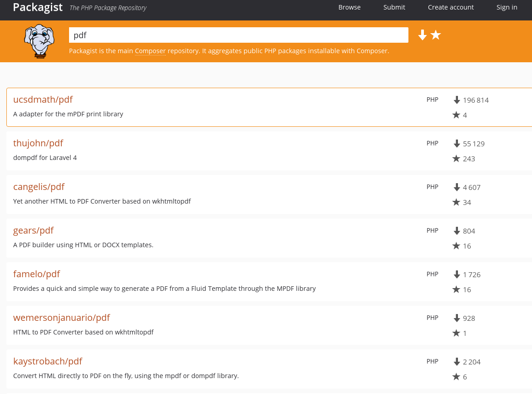532x394 pixels.
Task: Click the star icon in gears/pdf row
Action: point(456,246)
